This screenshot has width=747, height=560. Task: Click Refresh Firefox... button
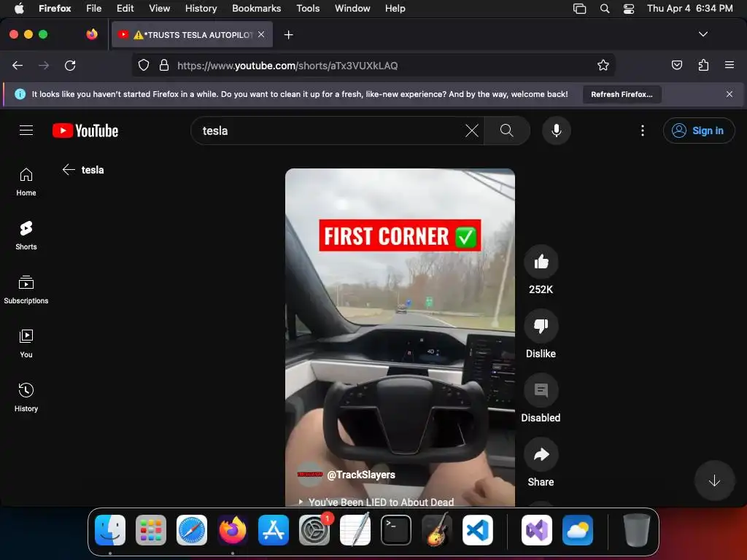(x=622, y=94)
